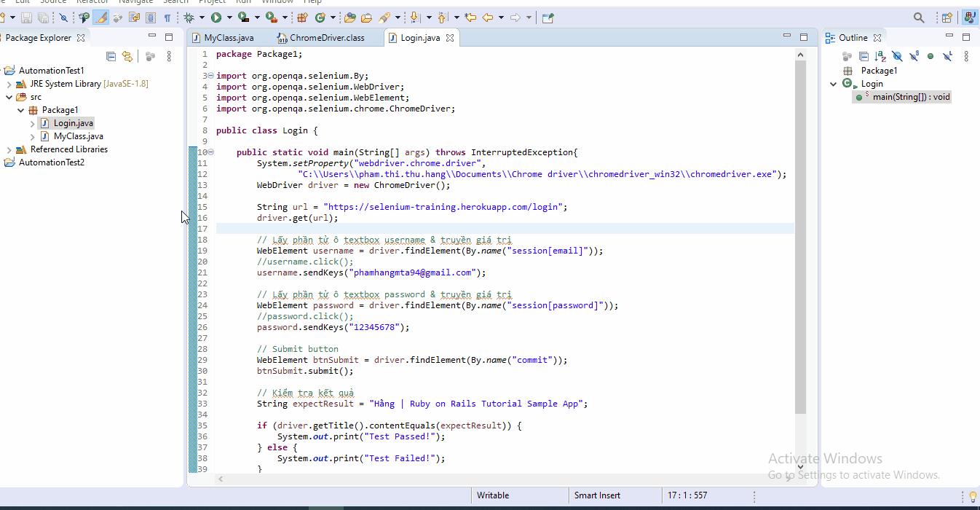The width and height of the screenshot is (980, 510).
Task: Switch to the ChromeDriver.class editor tab
Action: point(327,38)
